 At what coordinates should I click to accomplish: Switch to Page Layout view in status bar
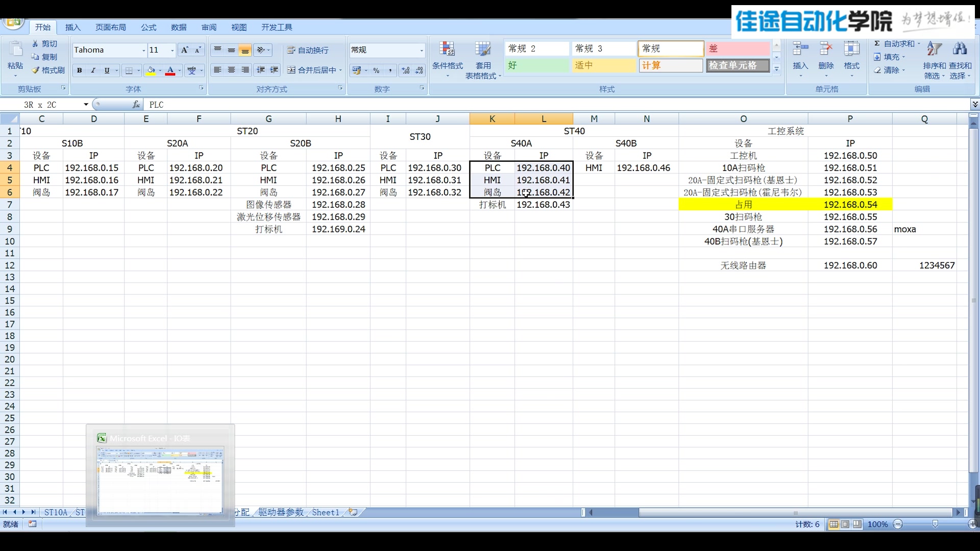[845, 524]
